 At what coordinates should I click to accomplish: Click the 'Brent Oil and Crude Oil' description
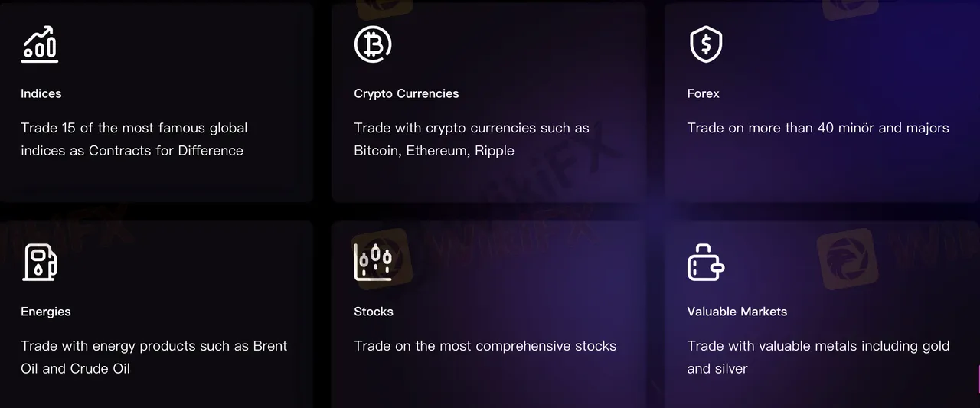(x=154, y=357)
